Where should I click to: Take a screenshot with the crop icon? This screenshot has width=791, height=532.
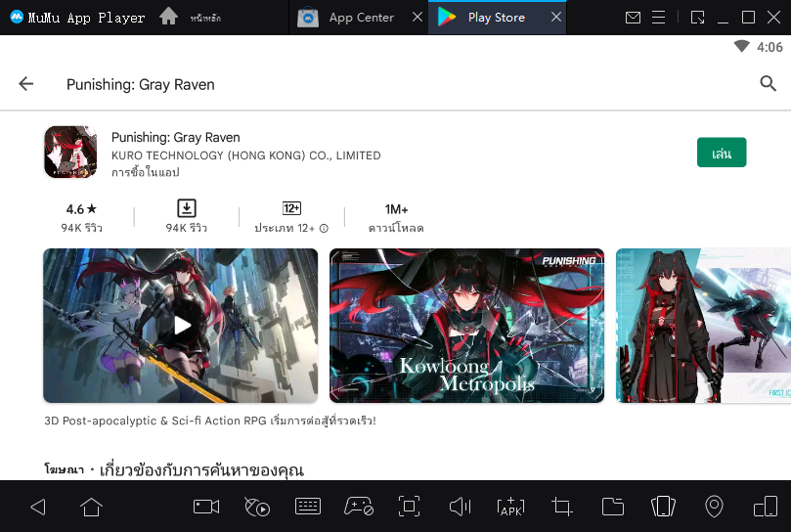coord(561,507)
